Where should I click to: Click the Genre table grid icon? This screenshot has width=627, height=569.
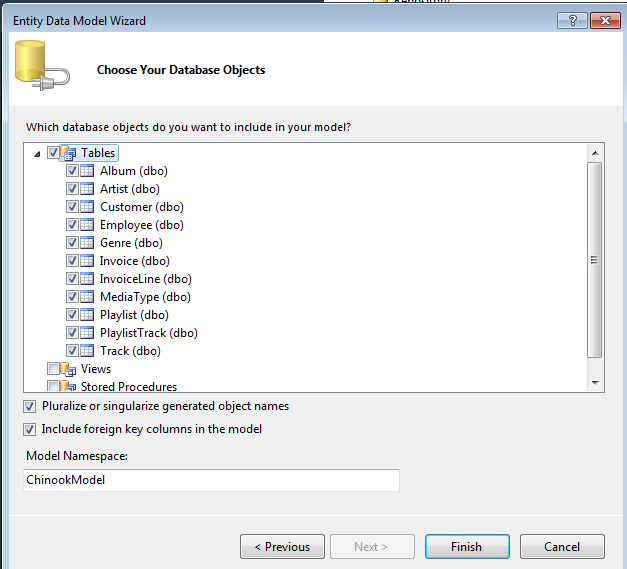pos(87,243)
